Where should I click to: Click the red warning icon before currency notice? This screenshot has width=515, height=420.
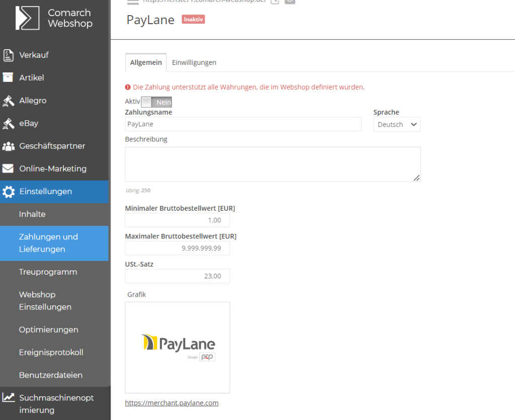coord(128,87)
